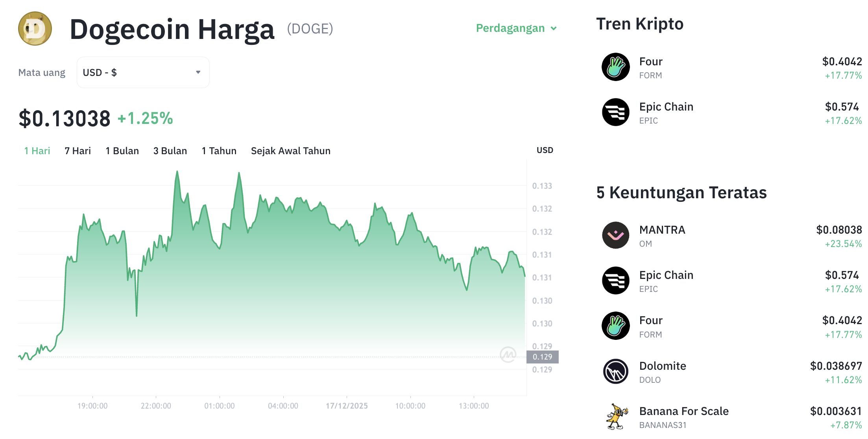Select the Four token icon under Tren Kripto

tap(615, 67)
